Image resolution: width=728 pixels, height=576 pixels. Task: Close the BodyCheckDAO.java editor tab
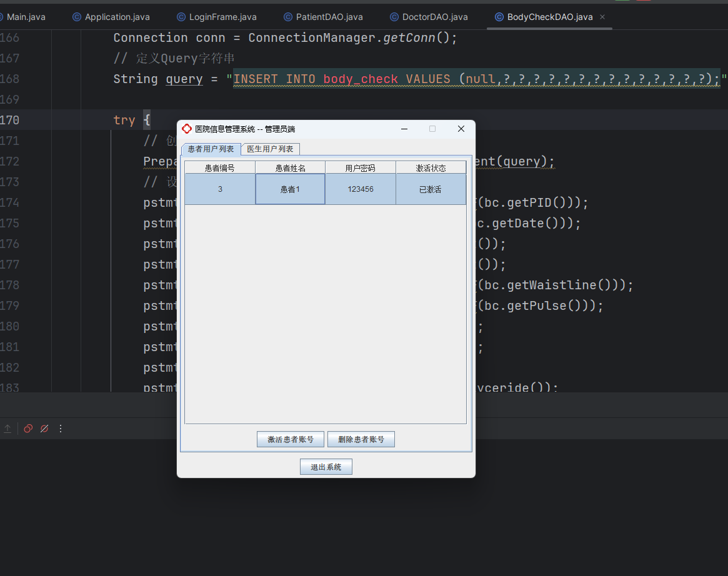[602, 17]
